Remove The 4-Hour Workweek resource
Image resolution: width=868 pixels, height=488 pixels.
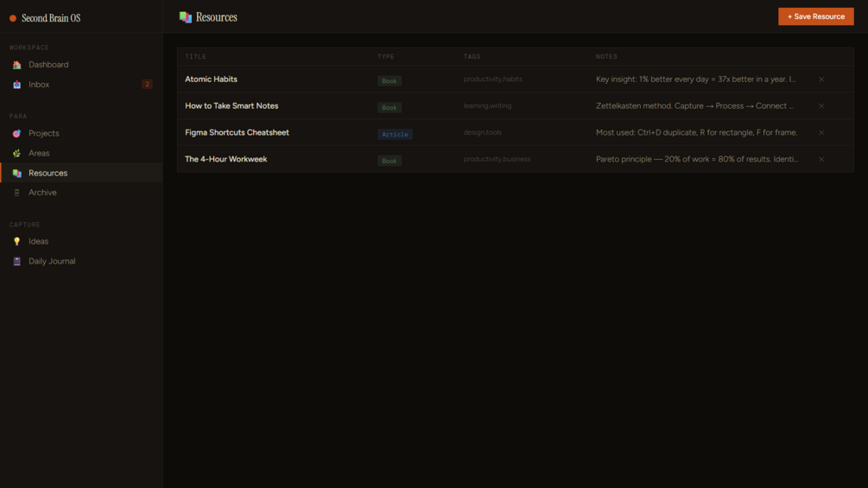point(821,159)
